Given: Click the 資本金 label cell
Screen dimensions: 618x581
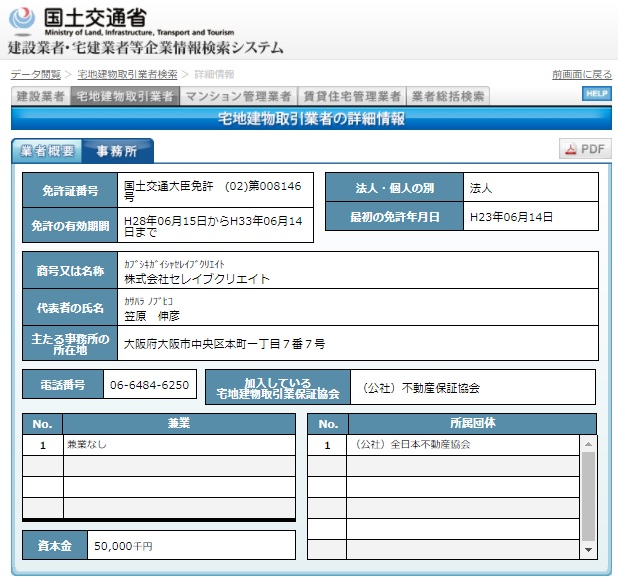Looking at the screenshot, I should point(55,546).
